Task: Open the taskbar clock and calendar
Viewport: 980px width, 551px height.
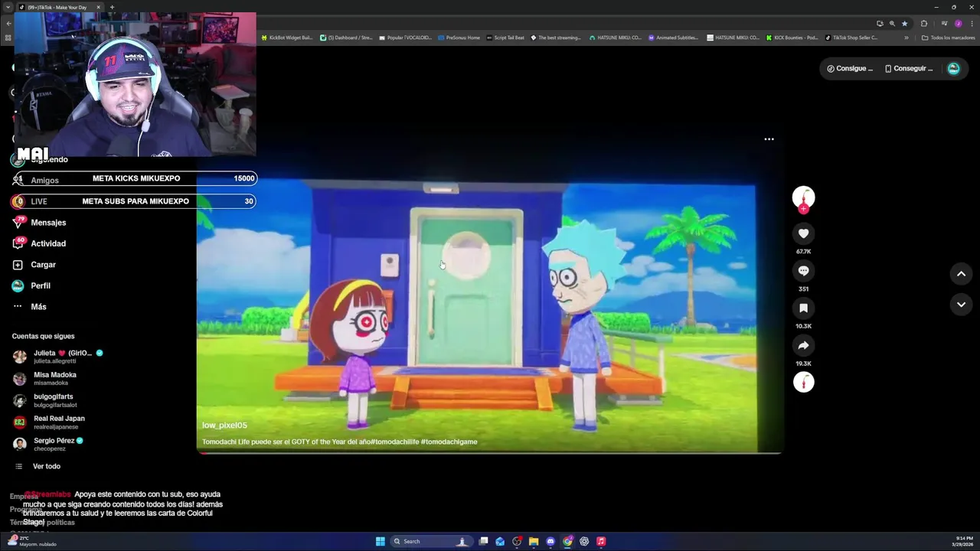Action: (x=964, y=541)
